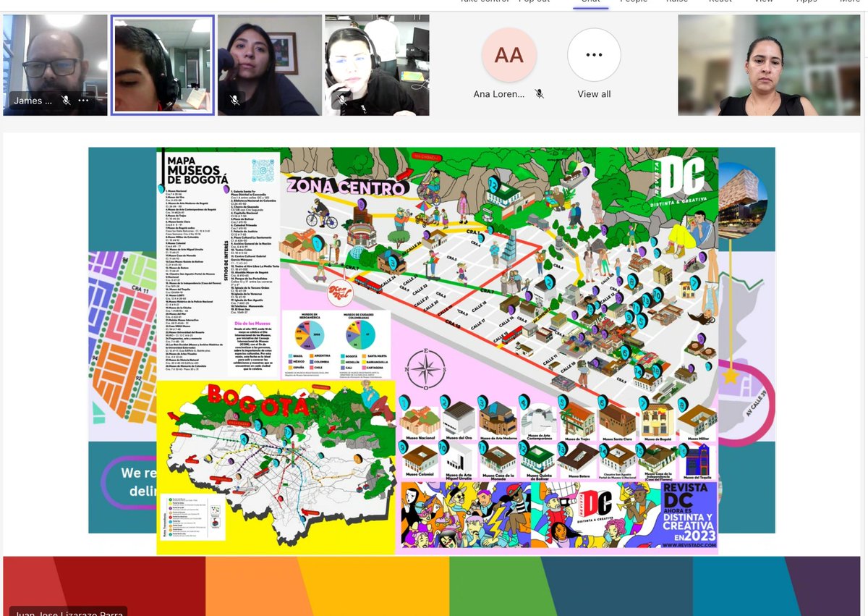Click Ana Loren's muted microphone icon
The width and height of the screenshot is (868, 616).
tap(539, 93)
